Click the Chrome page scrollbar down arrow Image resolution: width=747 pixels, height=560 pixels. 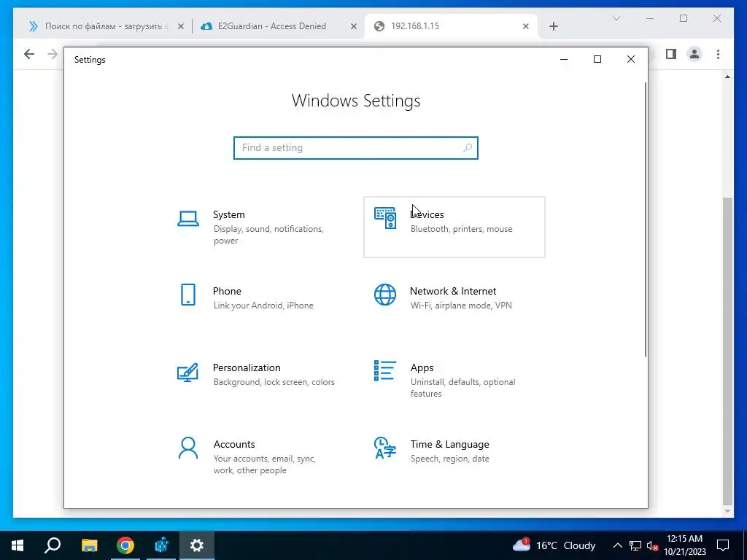click(x=727, y=511)
